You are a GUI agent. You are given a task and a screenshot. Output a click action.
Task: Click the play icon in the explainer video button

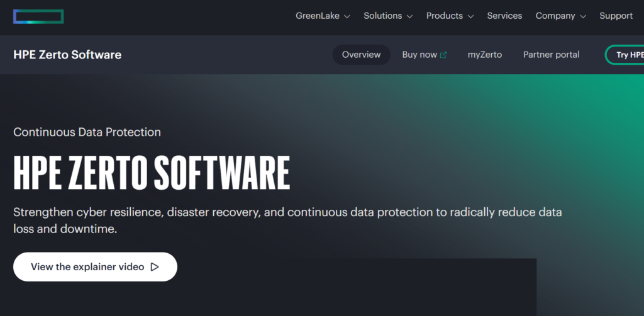coord(155,267)
